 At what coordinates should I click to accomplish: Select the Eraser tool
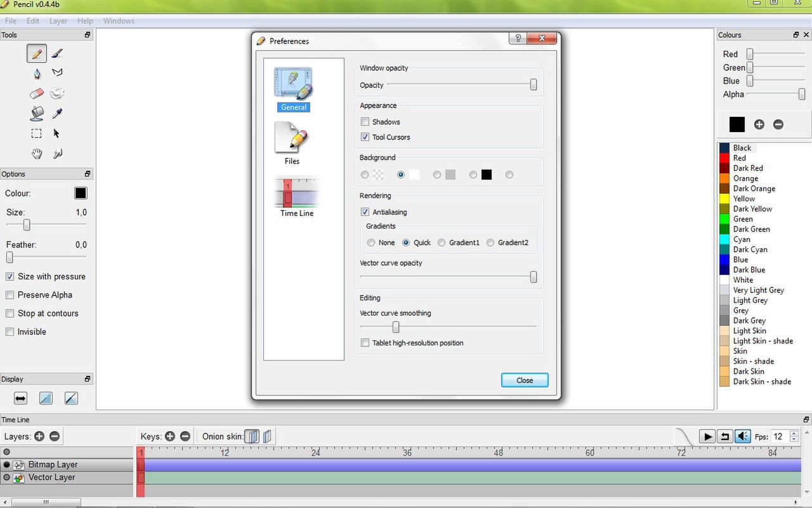pos(37,93)
